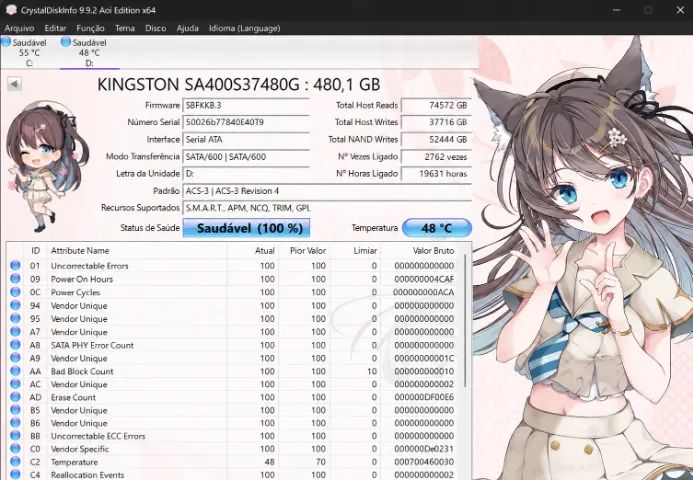Click status orb for attribute AC row
Viewport: 693px width, 480px height.
pos(15,384)
